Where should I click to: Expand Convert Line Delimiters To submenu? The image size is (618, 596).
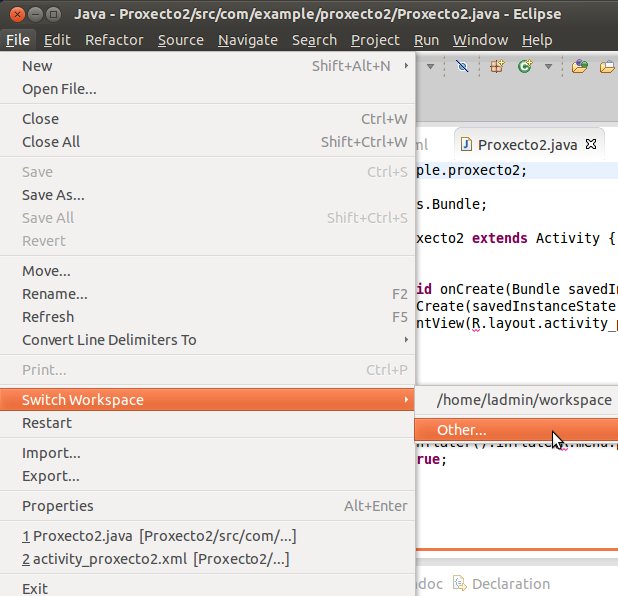tap(207, 340)
